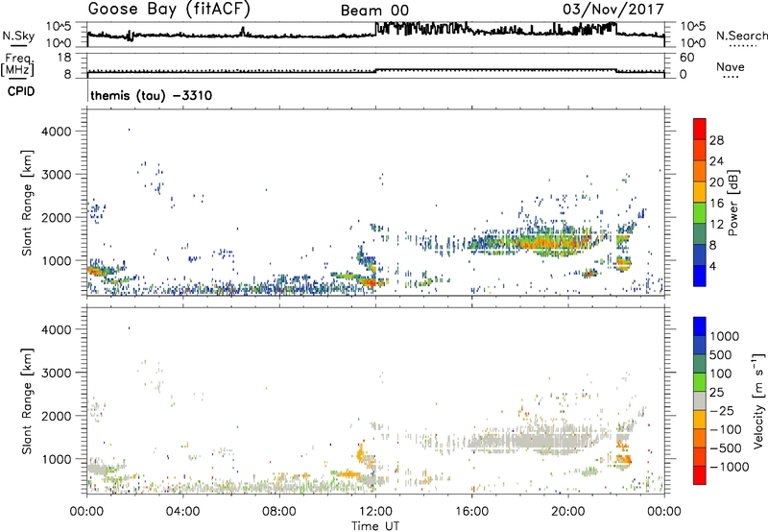Click the "4" tick on Power colorbar

pyautogui.click(x=713, y=266)
